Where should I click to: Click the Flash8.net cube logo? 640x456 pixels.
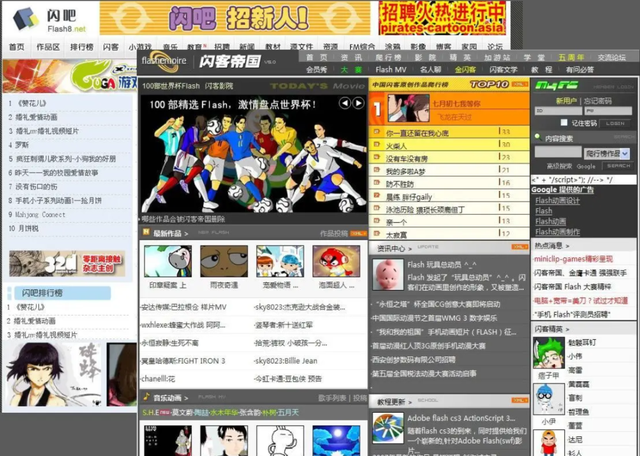25,19
